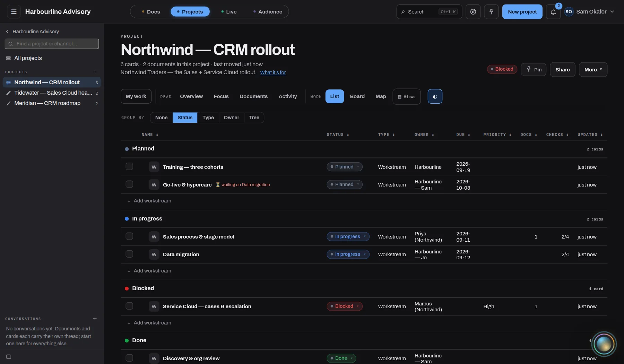This screenshot has height=364, width=624.
Task: Check Sales process & stage model checkbox
Action: 129,236
